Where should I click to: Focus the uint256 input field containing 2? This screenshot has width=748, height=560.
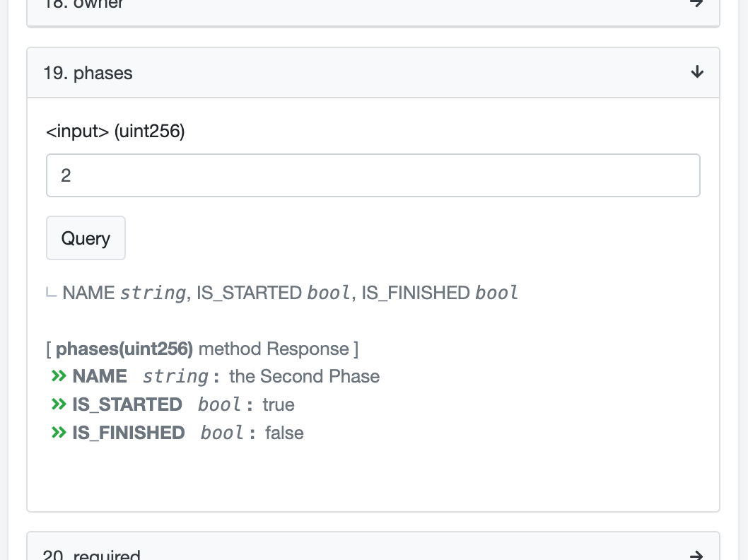373,175
